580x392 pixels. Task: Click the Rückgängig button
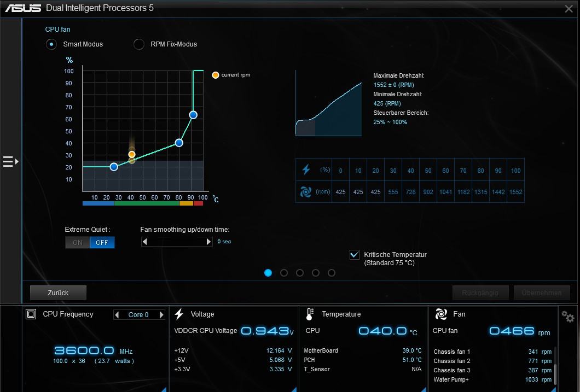pyautogui.click(x=480, y=292)
